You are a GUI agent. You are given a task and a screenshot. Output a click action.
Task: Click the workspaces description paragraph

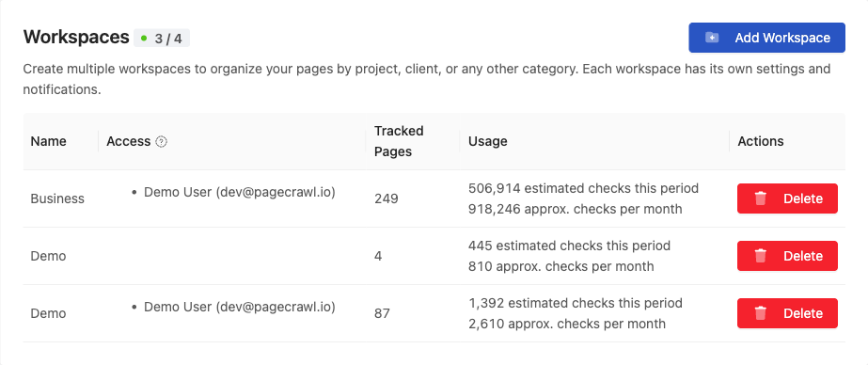[x=427, y=79]
